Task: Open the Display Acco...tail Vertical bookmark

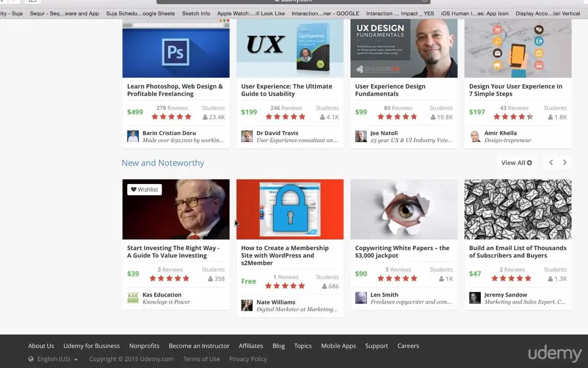Action: point(548,13)
